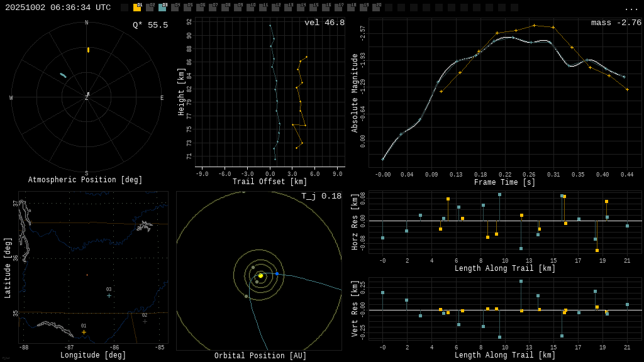Toggle station 03 teal square in top bar
The width and height of the screenshot is (644, 362).
click(162, 8)
